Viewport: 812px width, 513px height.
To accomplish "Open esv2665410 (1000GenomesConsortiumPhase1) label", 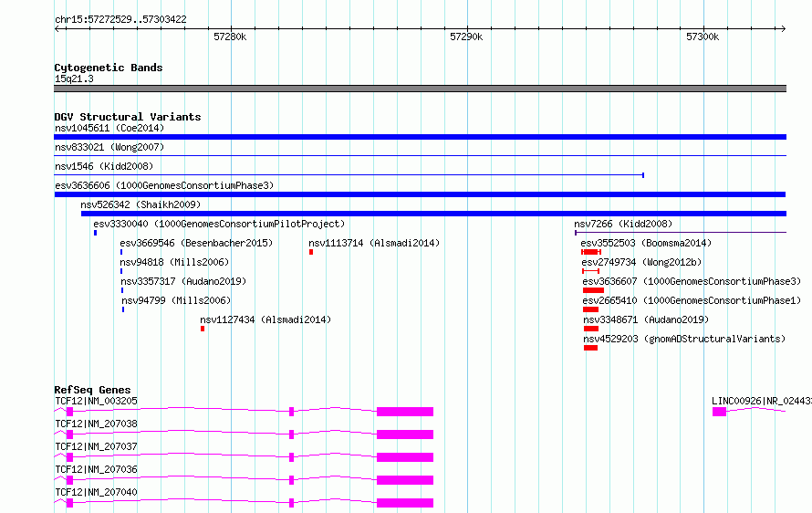I will click(692, 300).
